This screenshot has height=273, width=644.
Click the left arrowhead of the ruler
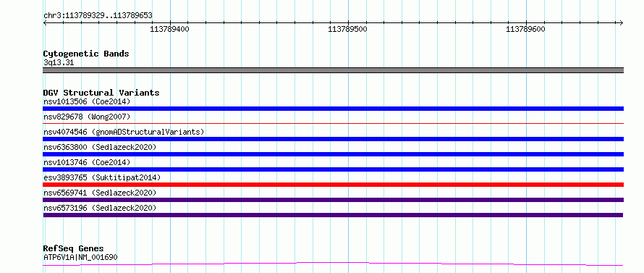pyautogui.click(x=45, y=22)
